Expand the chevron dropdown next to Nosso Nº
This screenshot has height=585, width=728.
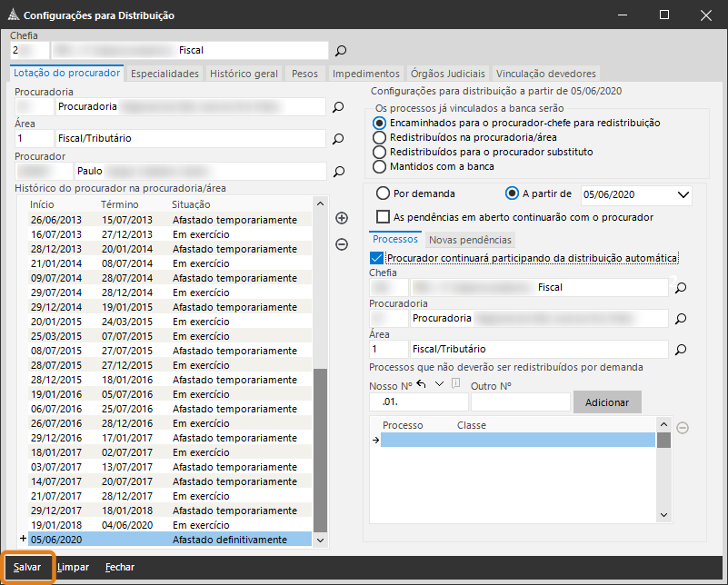(439, 384)
